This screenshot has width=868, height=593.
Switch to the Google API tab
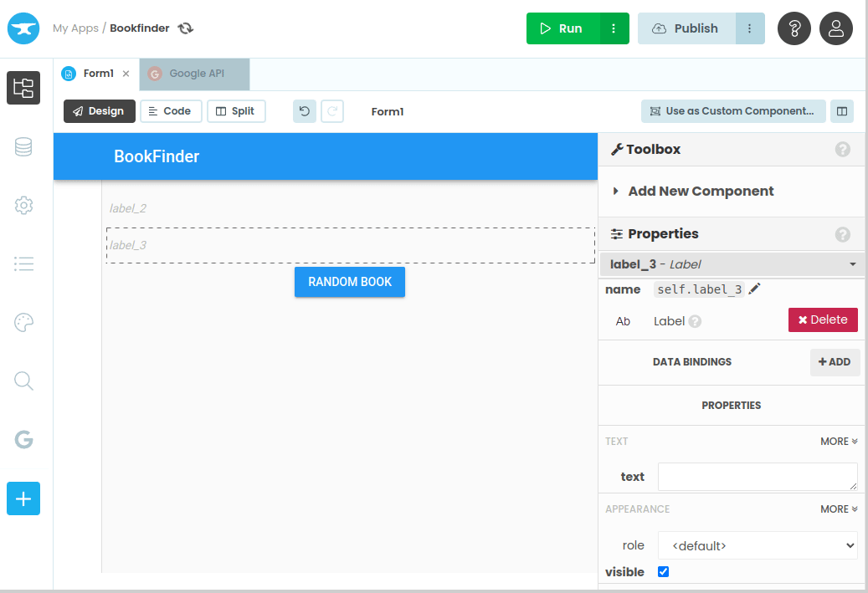point(196,74)
